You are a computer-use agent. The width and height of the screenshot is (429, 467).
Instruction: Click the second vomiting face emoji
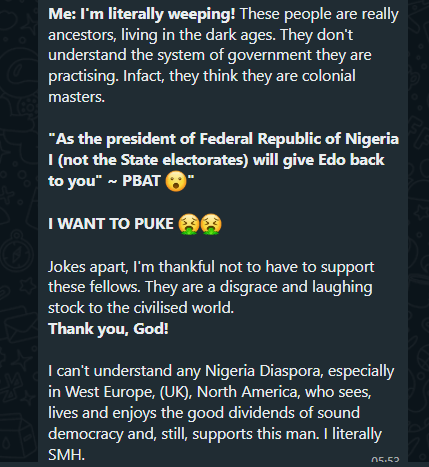(x=211, y=224)
